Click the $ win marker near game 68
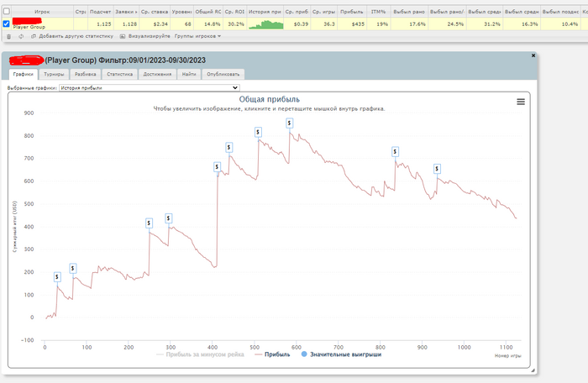 pyautogui.click(x=73, y=269)
